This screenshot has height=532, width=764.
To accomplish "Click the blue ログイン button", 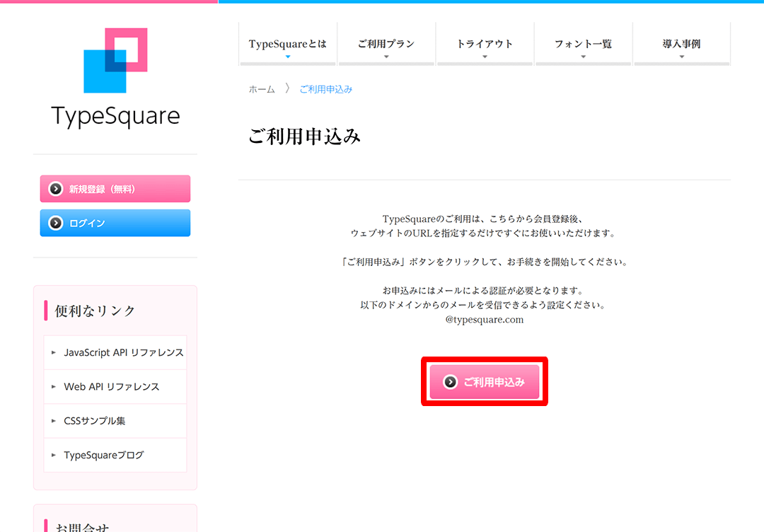I will (x=115, y=223).
